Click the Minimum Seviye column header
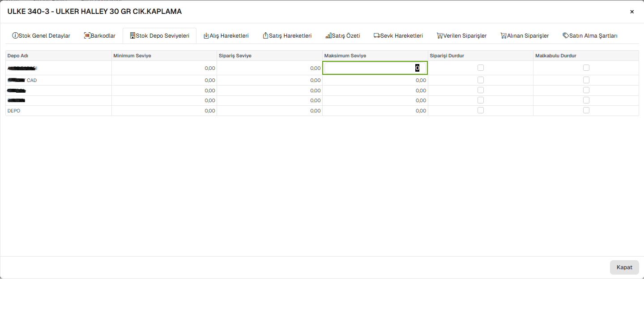The height and width of the screenshot is (327, 644). click(132, 56)
